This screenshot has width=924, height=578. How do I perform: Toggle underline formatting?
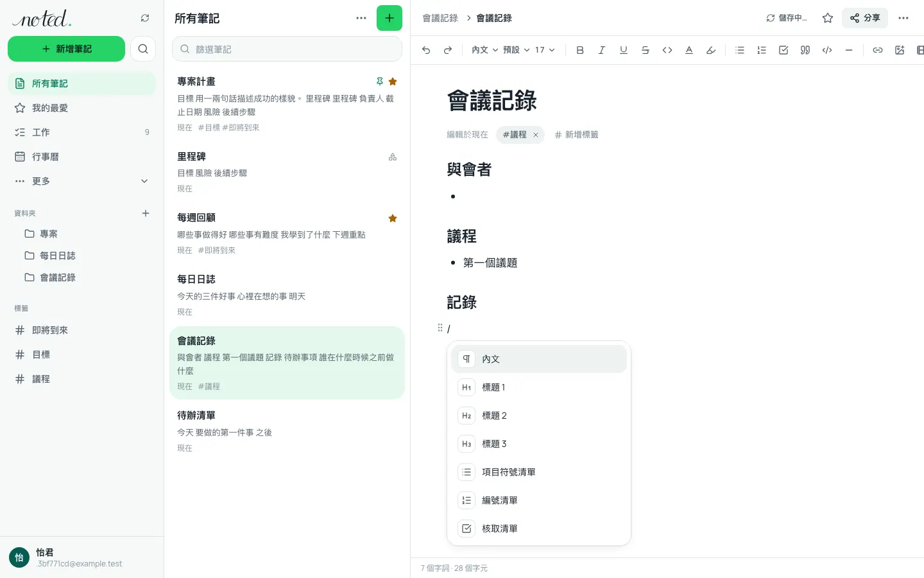coord(624,50)
